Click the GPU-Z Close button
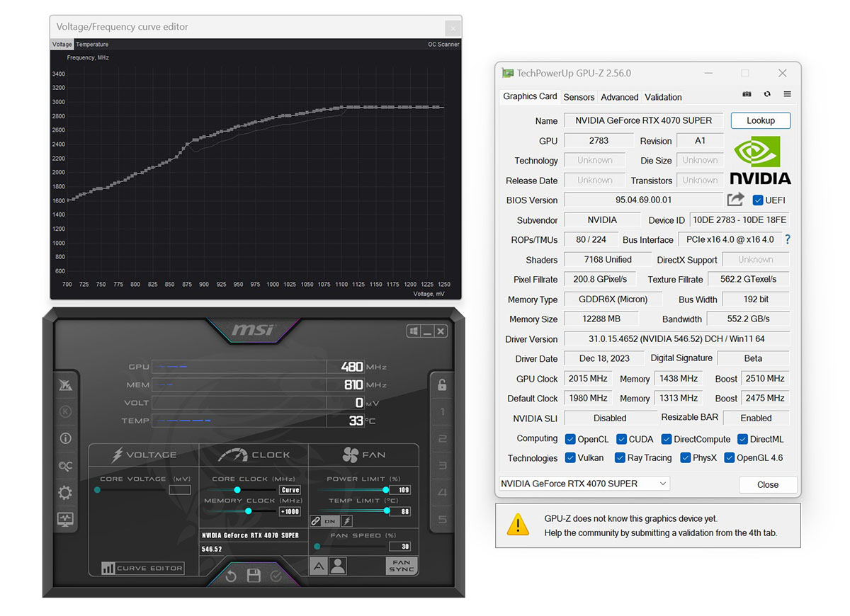The image size is (850, 616). [768, 484]
